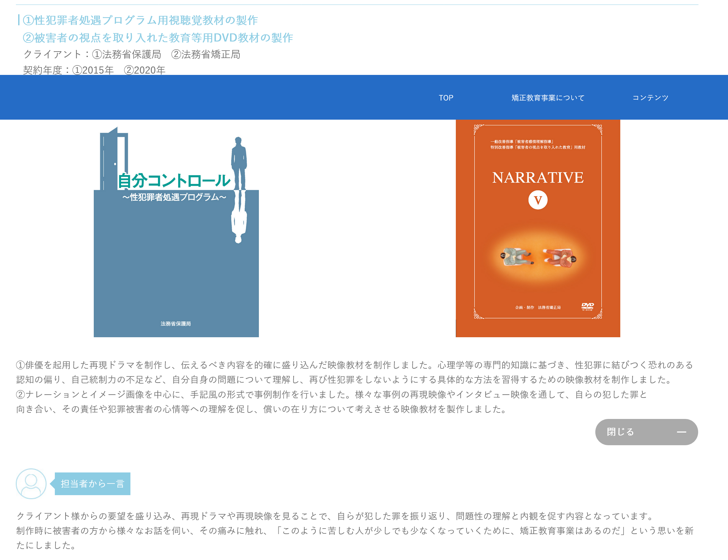Click the standing man silhouette on the blue cover
The height and width of the screenshot is (560, 728).
click(239, 163)
